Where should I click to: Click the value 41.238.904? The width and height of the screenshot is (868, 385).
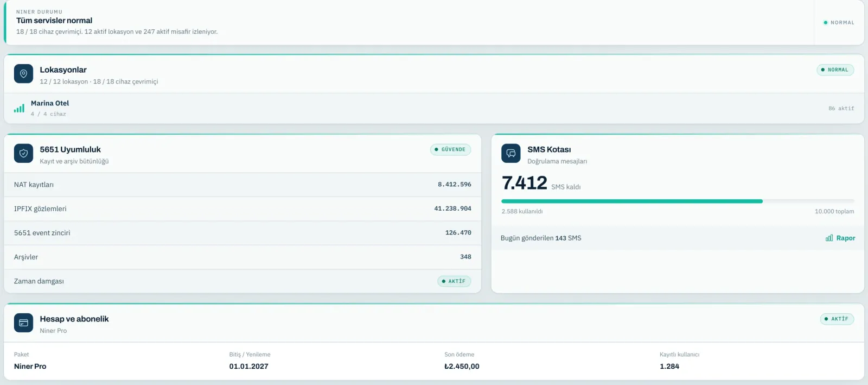point(452,209)
